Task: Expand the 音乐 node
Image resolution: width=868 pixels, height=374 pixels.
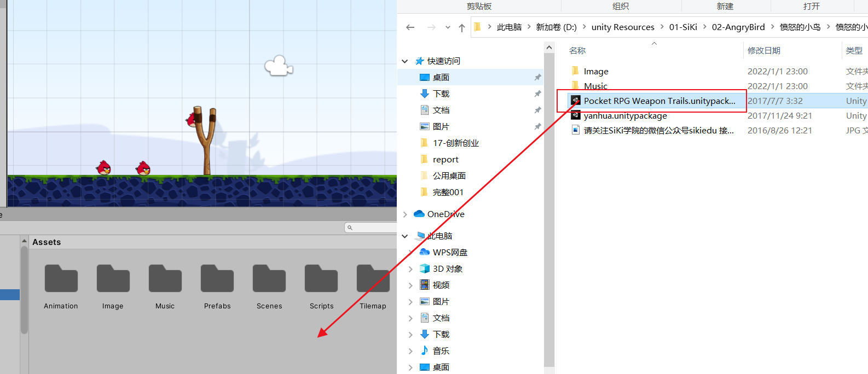Action: coord(410,351)
